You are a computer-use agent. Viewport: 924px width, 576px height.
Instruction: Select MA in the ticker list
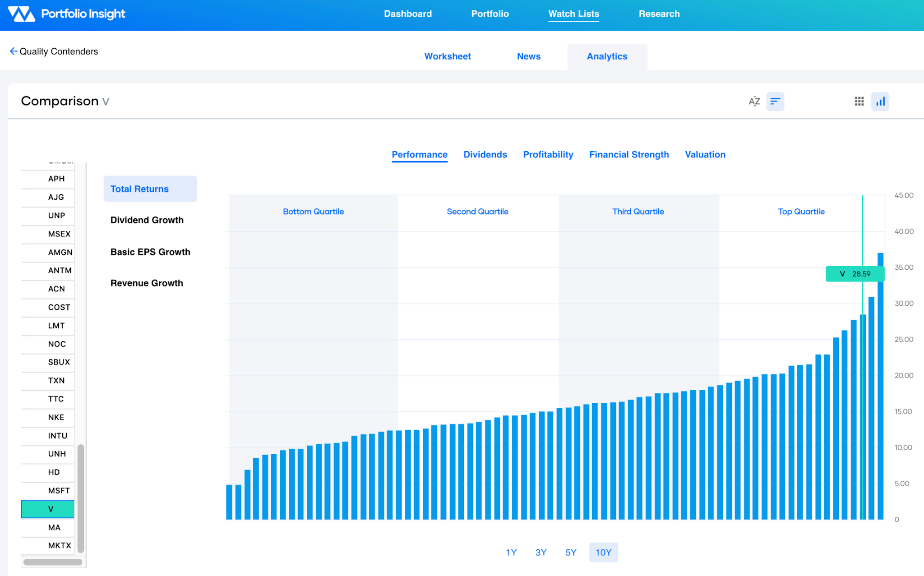[48, 528]
